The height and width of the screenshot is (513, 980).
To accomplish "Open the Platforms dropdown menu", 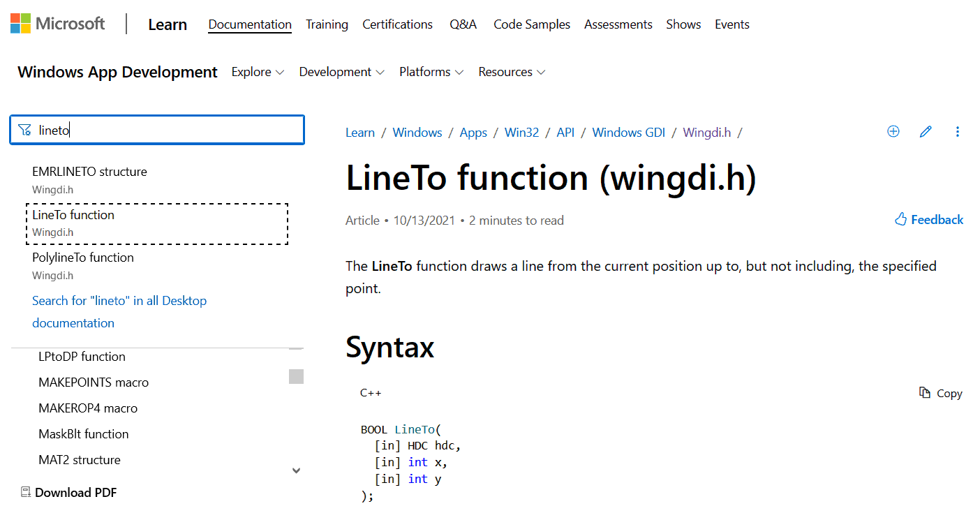I will coord(431,72).
